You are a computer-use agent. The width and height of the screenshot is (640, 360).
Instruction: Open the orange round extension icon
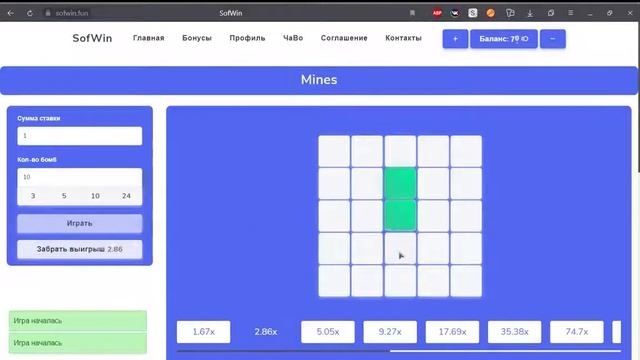point(491,13)
